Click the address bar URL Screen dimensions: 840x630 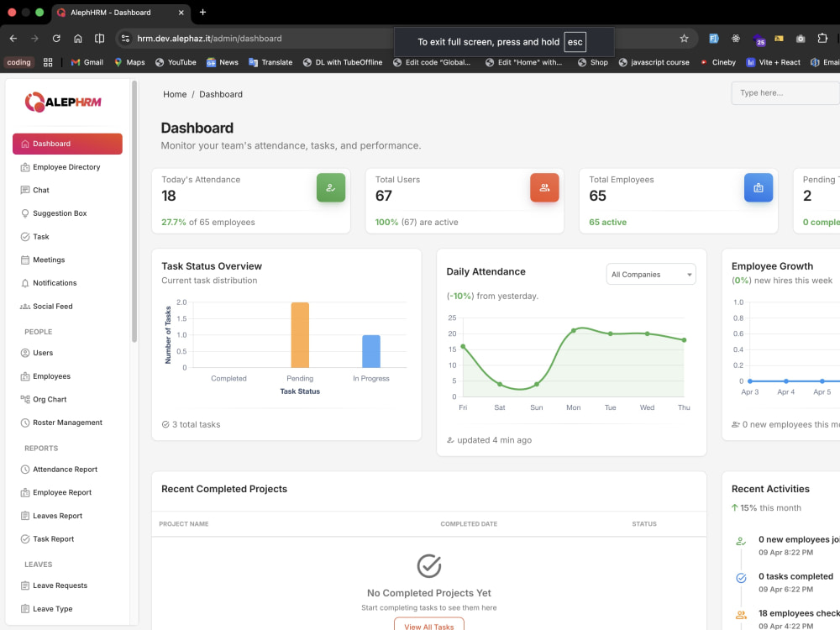pyautogui.click(x=209, y=39)
